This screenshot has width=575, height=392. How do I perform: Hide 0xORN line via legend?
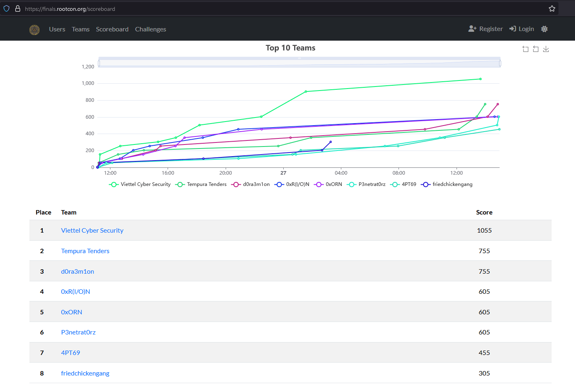(328, 184)
